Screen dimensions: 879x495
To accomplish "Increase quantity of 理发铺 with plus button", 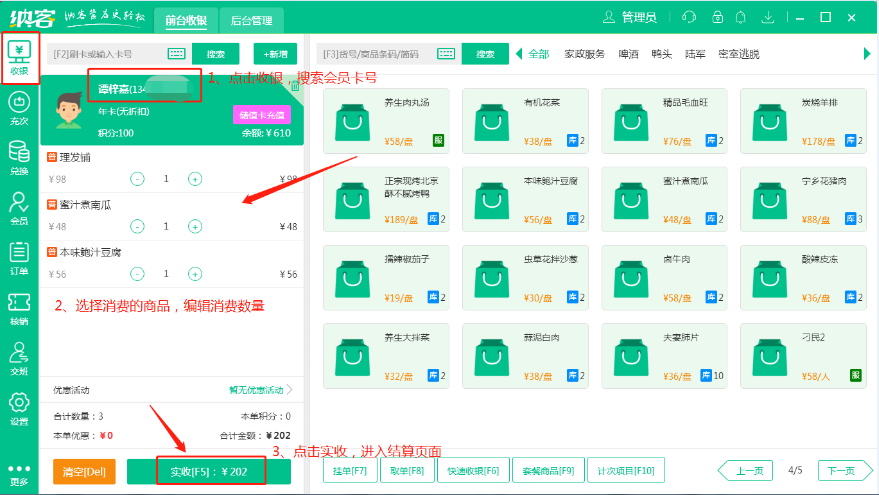I will point(195,179).
